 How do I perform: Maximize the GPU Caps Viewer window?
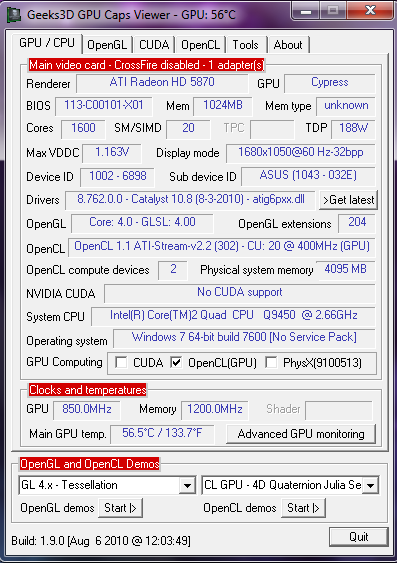point(333,11)
